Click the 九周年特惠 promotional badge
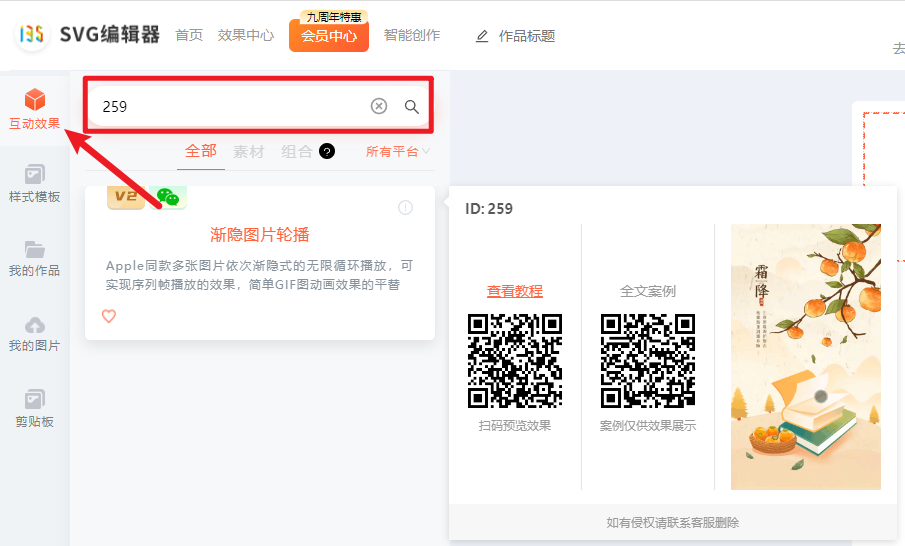Screen dimensions: 905x546 (334, 17)
